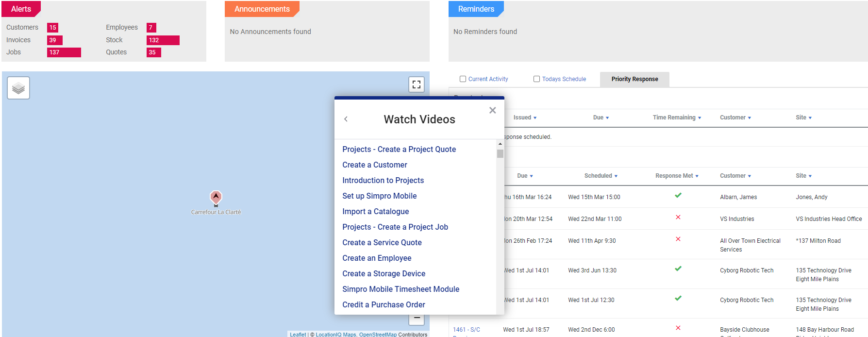The height and width of the screenshot is (337, 868).
Task: Click the red cross for All Over Town Electrical
Action: tap(678, 239)
